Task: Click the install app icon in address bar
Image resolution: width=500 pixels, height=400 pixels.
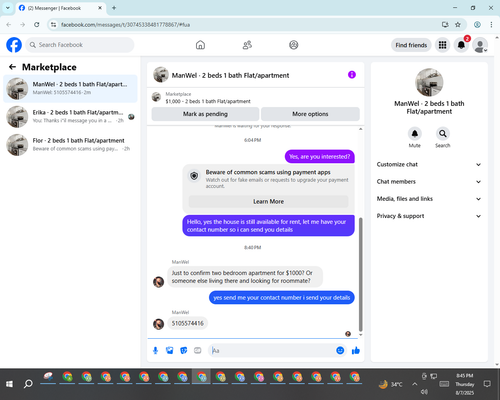Action: pos(445,25)
